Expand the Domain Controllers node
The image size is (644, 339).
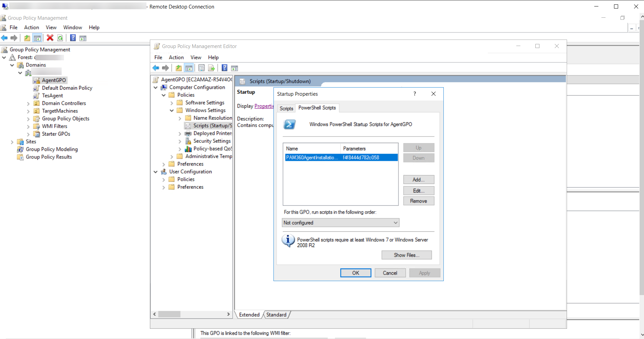click(28, 103)
